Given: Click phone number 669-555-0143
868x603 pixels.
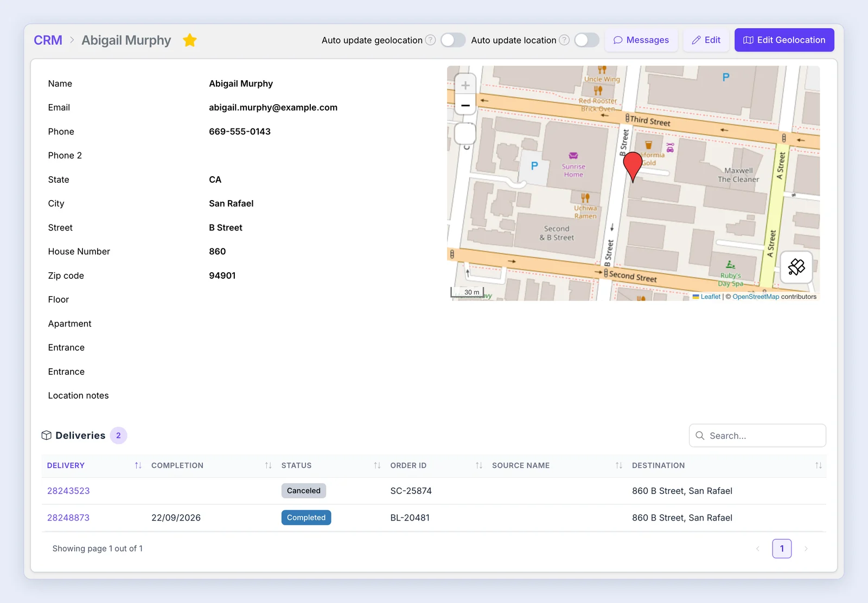Looking at the screenshot, I should point(240,132).
